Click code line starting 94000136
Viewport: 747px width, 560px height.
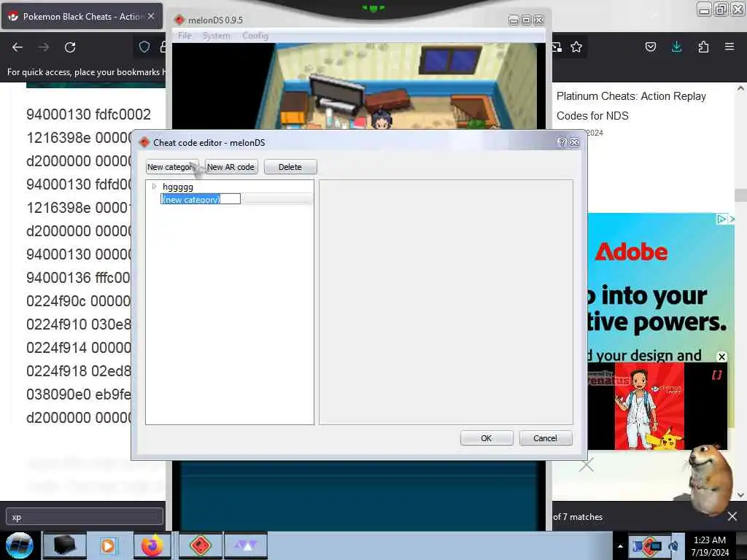click(78, 278)
